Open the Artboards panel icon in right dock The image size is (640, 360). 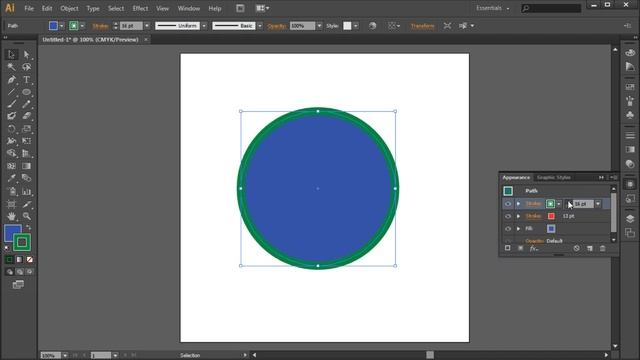click(630, 233)
